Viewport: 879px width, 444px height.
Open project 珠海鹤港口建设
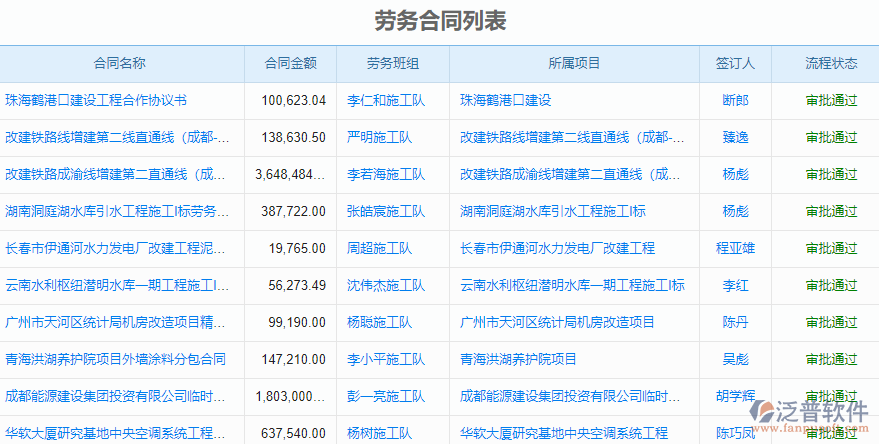coord(506,100)
